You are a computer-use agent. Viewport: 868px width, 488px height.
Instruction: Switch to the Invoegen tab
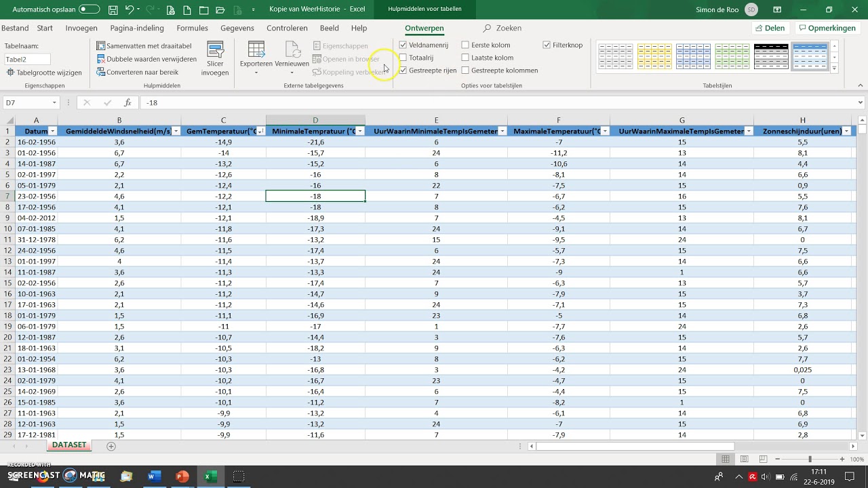tap(81, 28)
